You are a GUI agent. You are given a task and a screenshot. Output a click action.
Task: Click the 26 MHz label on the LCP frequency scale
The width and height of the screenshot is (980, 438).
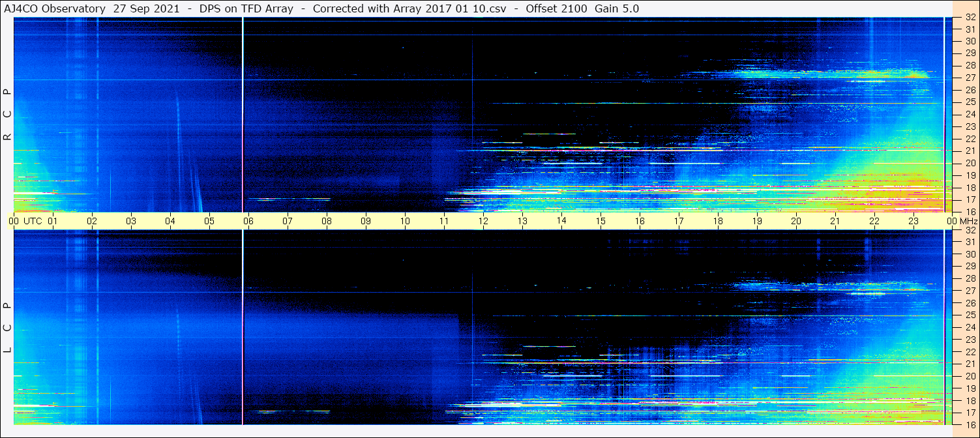pyautogui.click(x=970, y=302)
